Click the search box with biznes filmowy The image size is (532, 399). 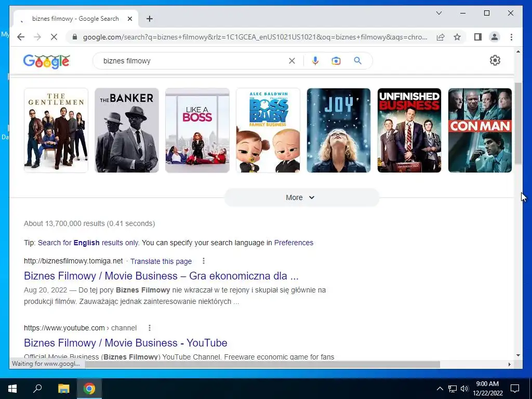pyautogui.click(x=193, y=61)
